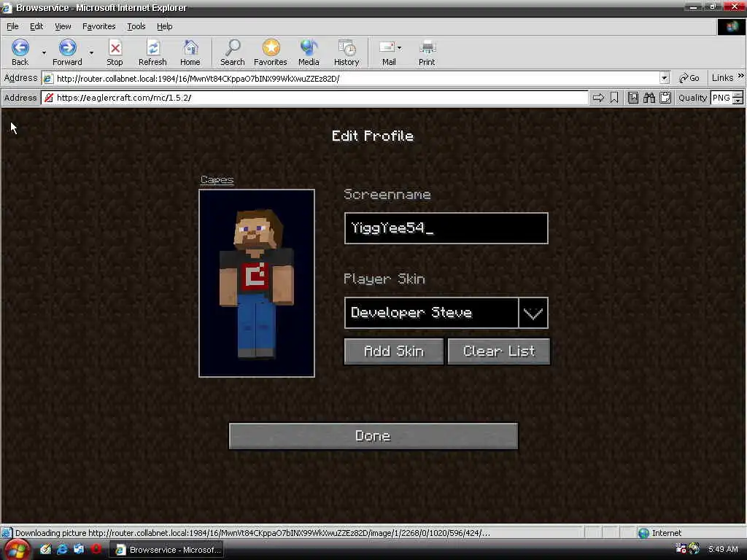Click the Done button
Screen dimensions: 747x560
coord(373,436)
